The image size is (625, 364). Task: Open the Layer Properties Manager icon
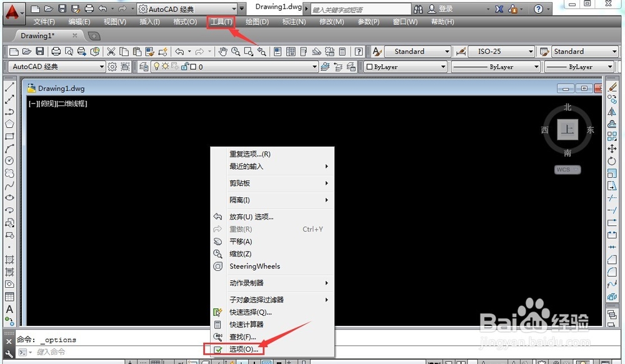(x=144, y=67)
